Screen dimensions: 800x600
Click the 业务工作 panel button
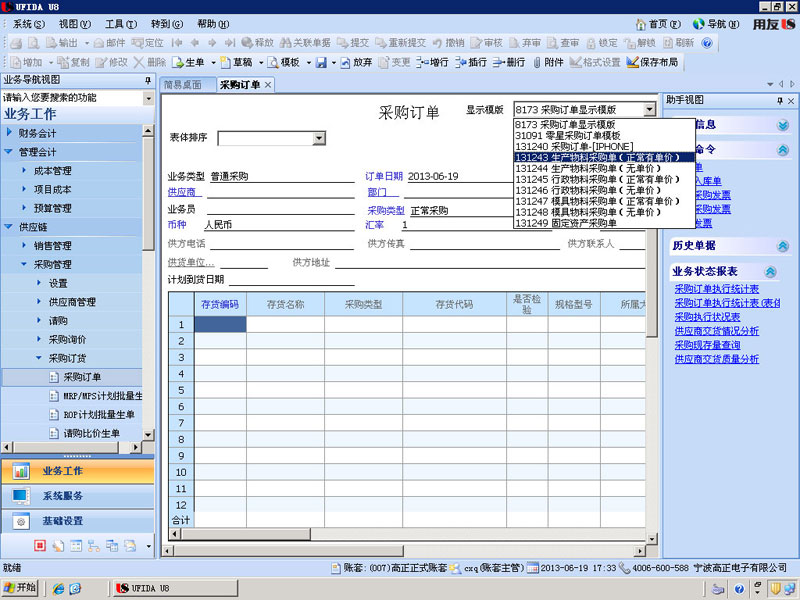tap(78, 471)
